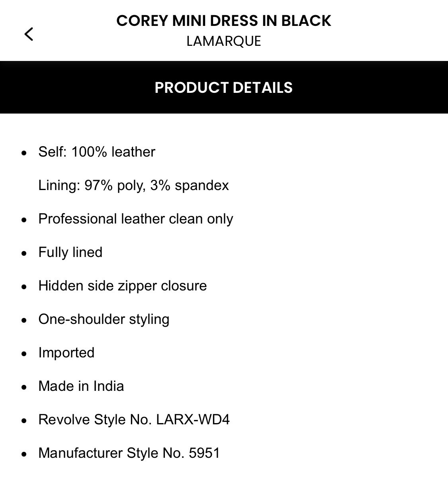Tap the Corey Mini Dress in Black title
Screen dimensions: 448x504
(x=223, y=21)
